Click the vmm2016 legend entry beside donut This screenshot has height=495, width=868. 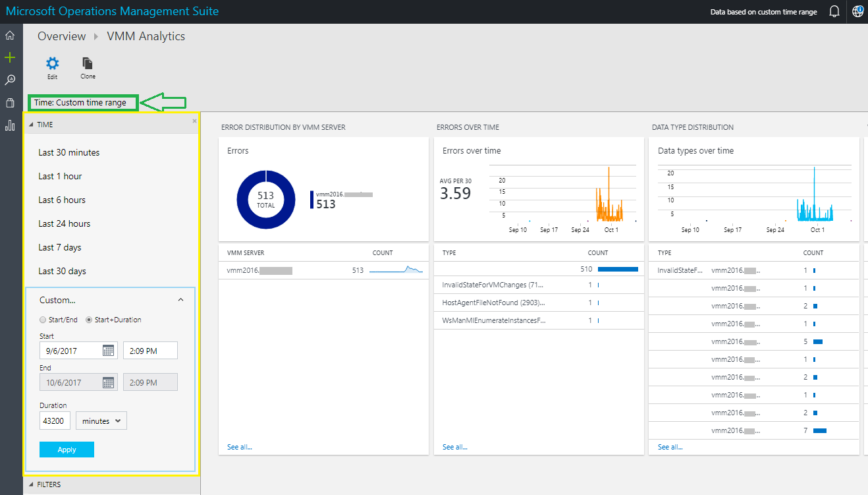click(341, 200)
